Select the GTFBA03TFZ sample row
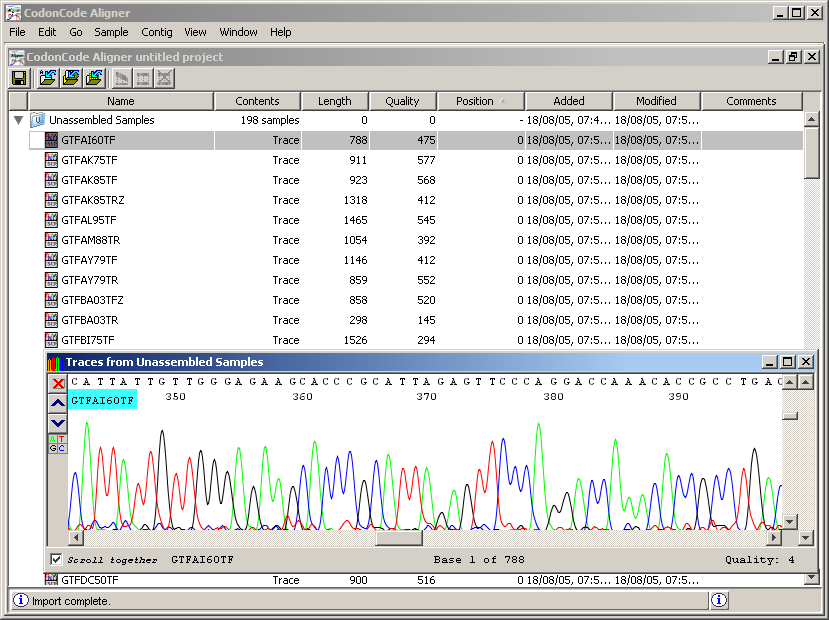This screenshot has width=829, height=620. 416,300
